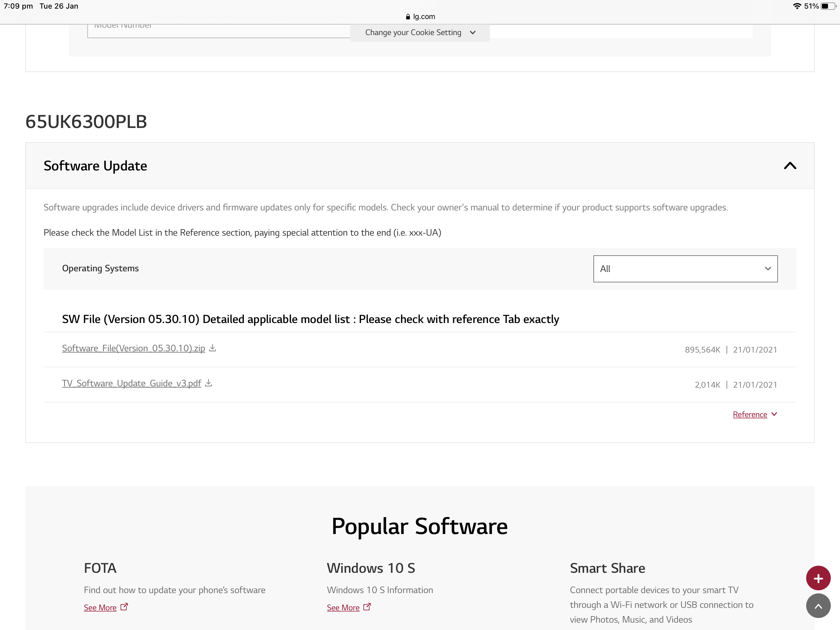The height and width of the screenshot is (630, 840).
Task: Click download icon beside the zip file
Action: coord(213,348)
